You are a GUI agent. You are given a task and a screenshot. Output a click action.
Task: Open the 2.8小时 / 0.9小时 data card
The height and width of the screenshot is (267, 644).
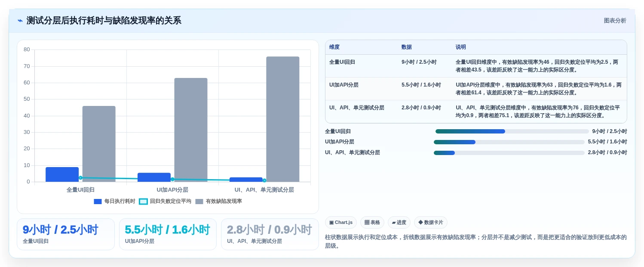[x=270, y=234]
